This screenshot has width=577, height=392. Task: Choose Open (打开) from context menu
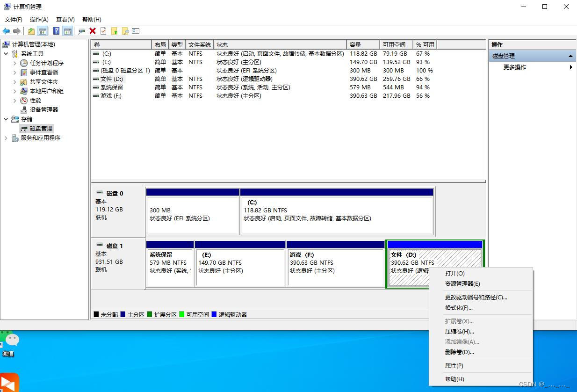coord(481,273)
